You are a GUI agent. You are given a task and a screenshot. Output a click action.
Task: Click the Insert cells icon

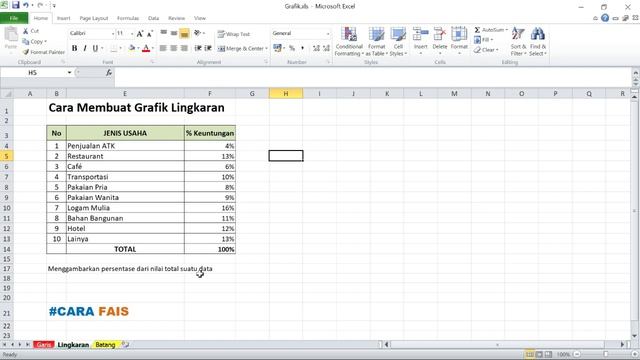(x=420, y=34)
